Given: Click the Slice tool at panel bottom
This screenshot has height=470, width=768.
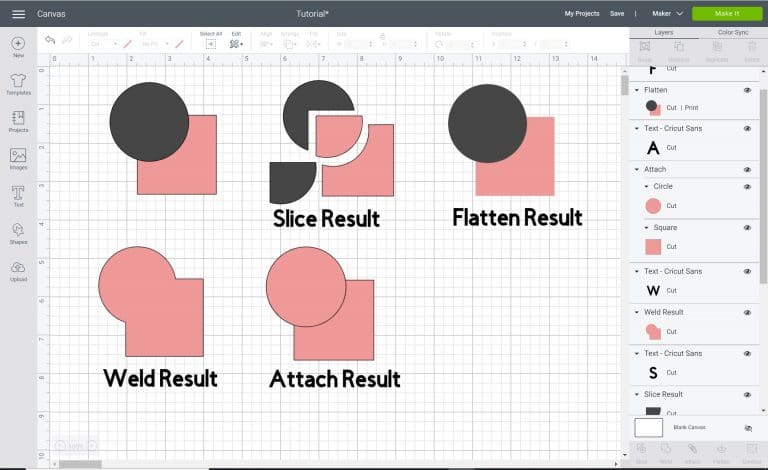Looking at the screenshot, I should coord(642,448).
